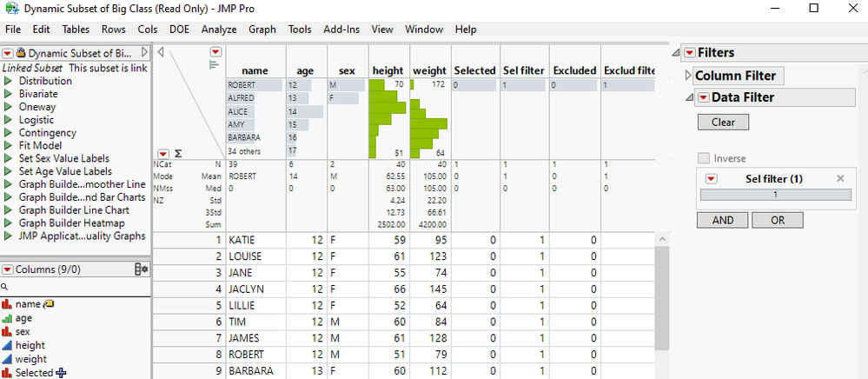Run the Bivariate script using its green arrow
Screen dimensions: 868x379
tap(9, 94)
